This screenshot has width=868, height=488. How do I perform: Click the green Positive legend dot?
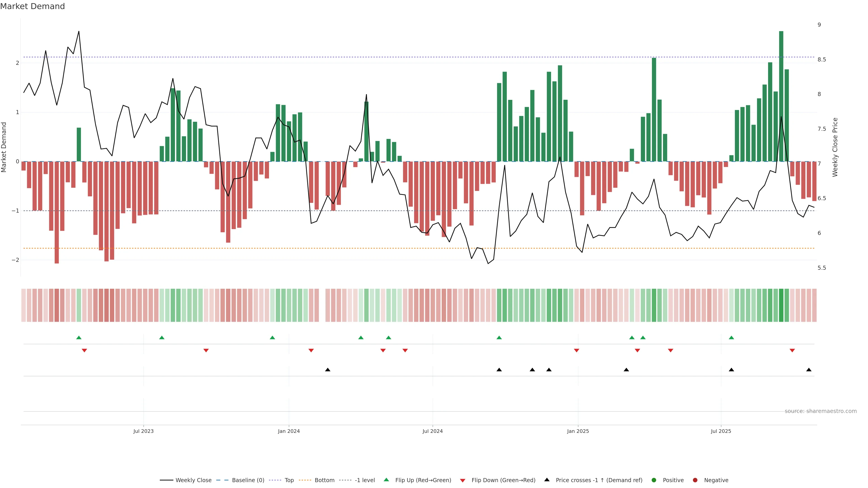tap(654, 480)
